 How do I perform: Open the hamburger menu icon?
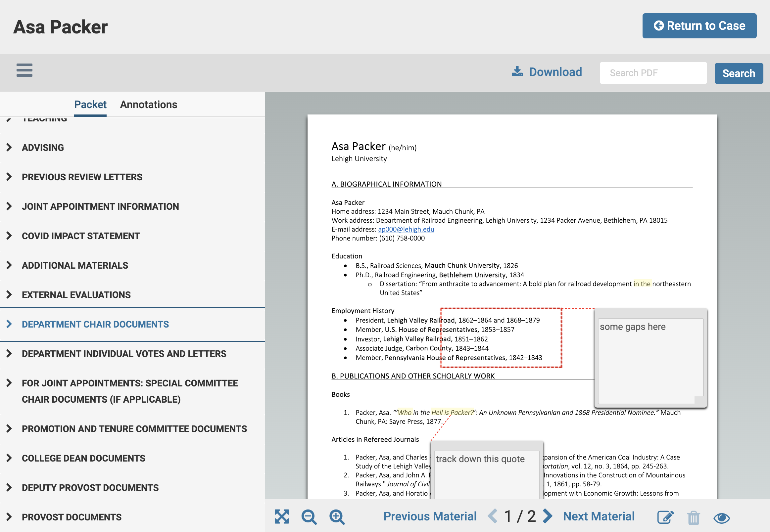[x=24, y=70]
